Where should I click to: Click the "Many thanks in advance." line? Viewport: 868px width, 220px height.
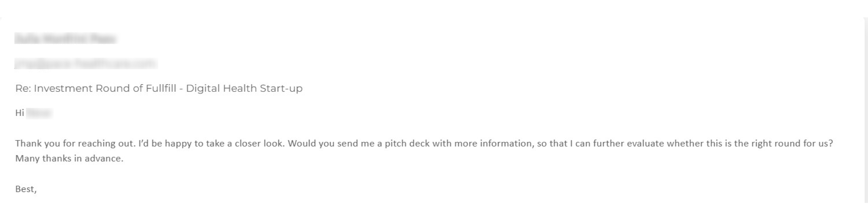[69, 158]
